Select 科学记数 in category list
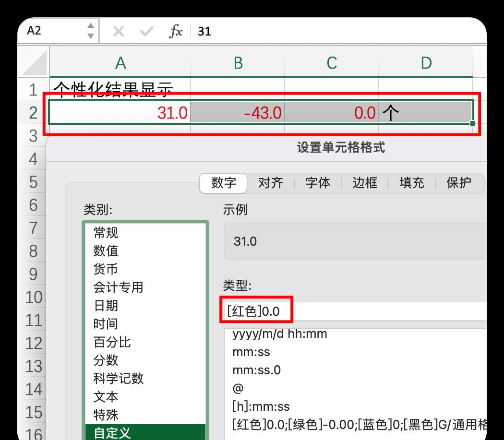This screenshot has width=504, height=440. pos(145,378)
